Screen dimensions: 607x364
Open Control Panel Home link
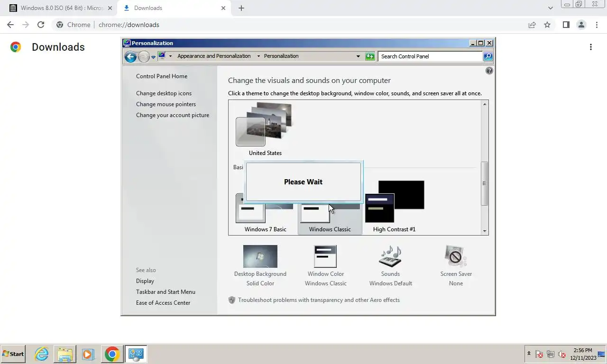[x=162, y=76]
